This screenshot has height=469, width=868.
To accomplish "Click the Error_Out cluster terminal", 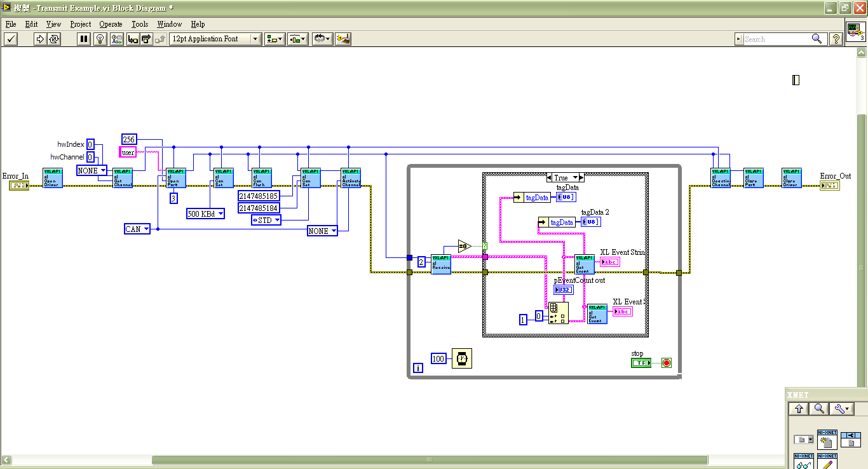I will tap(830, 185).
